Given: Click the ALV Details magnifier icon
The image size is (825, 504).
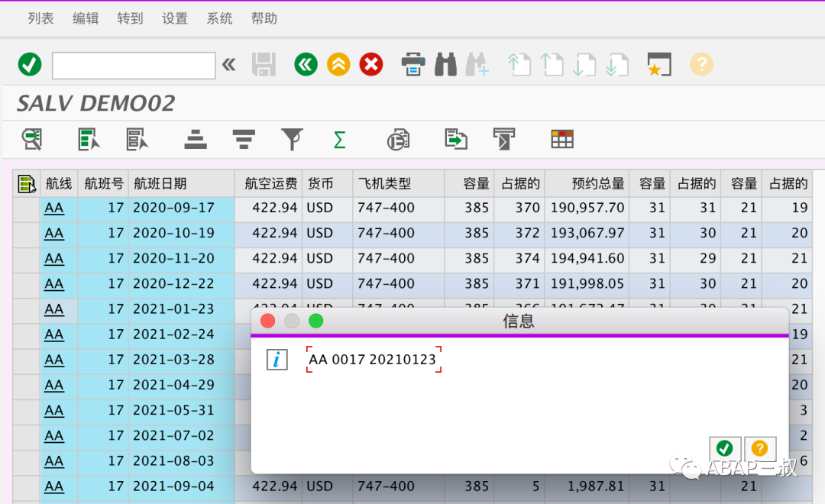Looking at the screenshot, I should 32,140.
